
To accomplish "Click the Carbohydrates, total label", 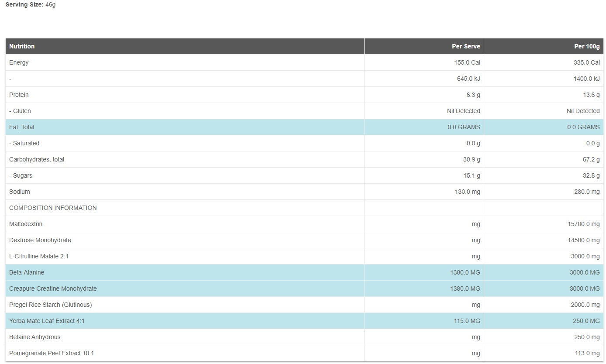I will point(37,159).
